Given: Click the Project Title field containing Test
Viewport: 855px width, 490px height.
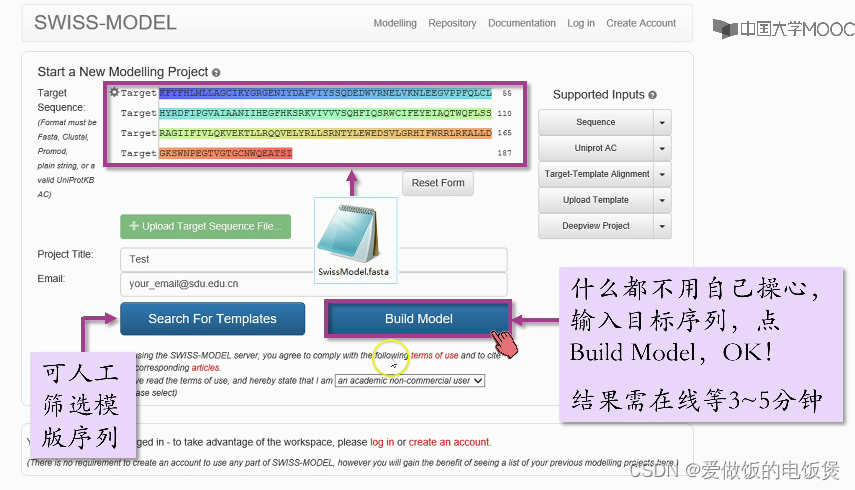Looking at the screenshot, I should pos(314,259).
